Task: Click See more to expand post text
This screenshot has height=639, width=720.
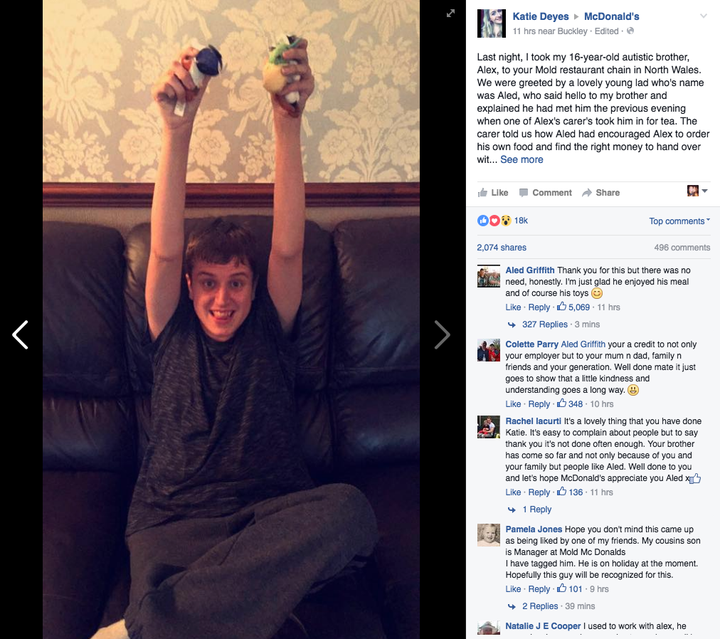Action: [522, 160]
